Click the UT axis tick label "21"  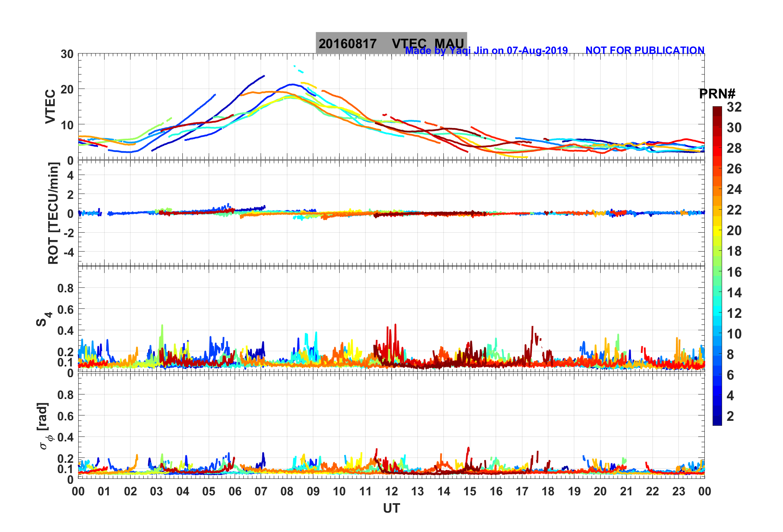pyautogui.click(x=626, y=491)
